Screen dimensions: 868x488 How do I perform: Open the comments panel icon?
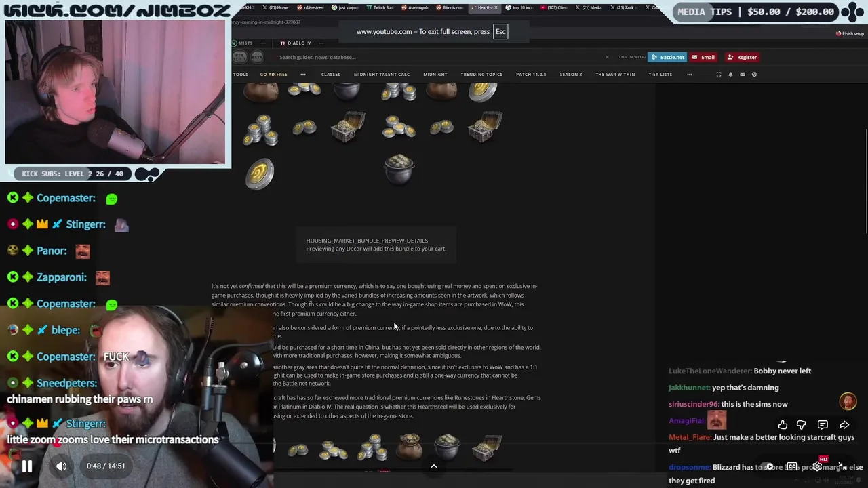pos(823,425)
